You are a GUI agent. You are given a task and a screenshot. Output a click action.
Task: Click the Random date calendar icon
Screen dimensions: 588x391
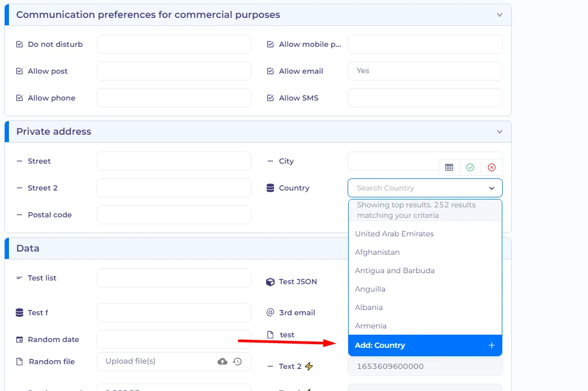(19, 339)
